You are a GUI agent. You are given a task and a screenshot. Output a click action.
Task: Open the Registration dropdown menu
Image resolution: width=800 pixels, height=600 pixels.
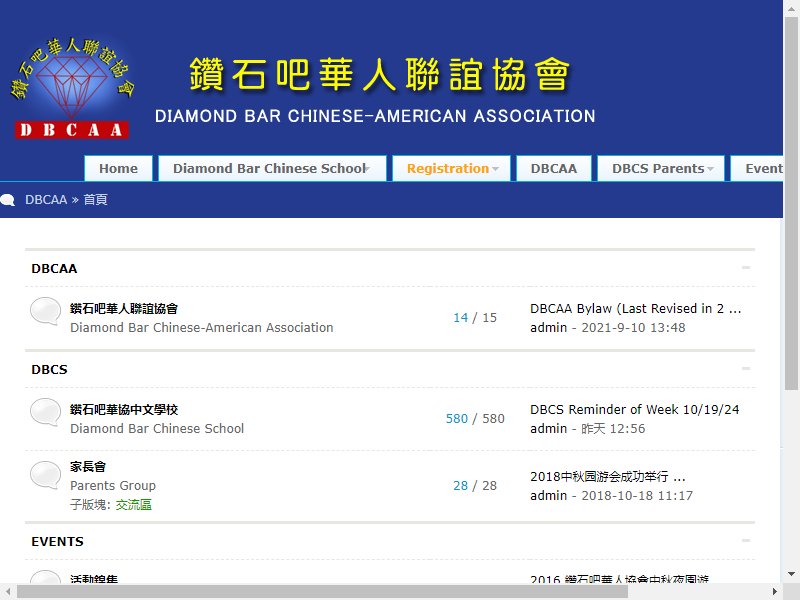click(452, 168)
